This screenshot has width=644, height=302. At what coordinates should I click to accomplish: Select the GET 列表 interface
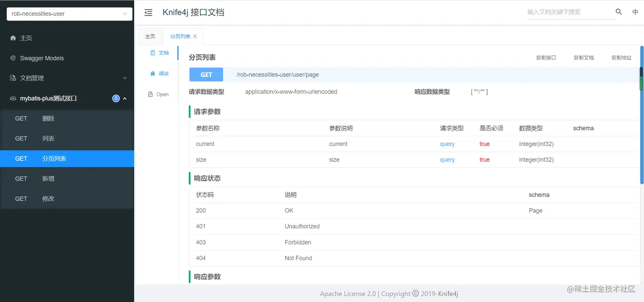tap(67, 138)
